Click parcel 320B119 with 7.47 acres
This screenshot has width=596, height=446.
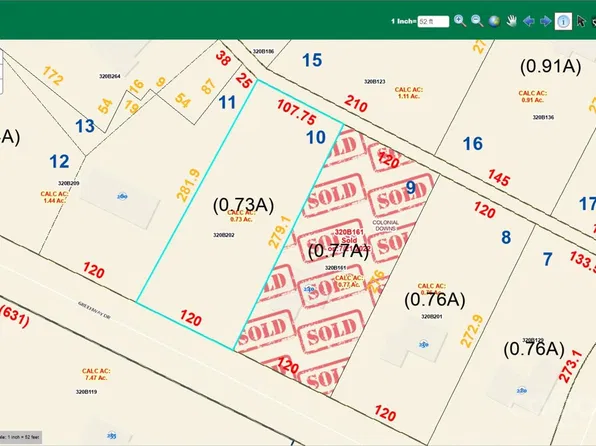coord(86,392)
